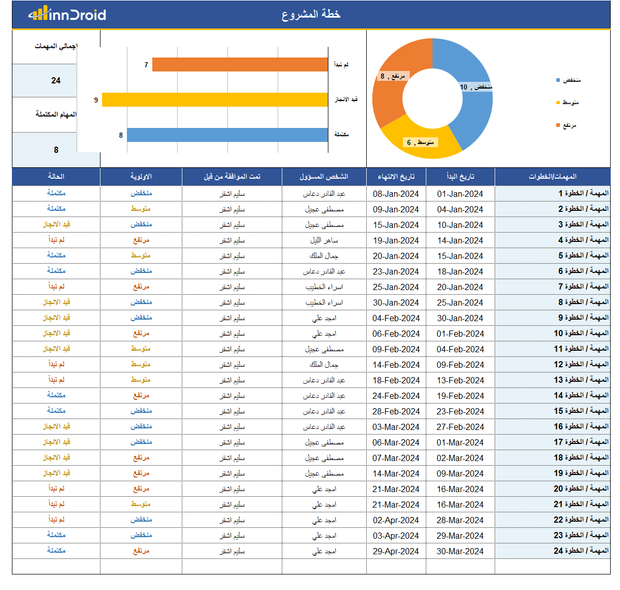This screenshot has width=620, height=590.
Task: Click the end date 03-Mar-2024
Action: point(396,427)
